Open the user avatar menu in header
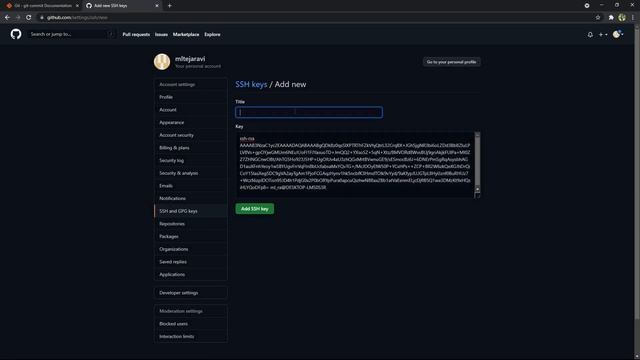The image size is (640, 360). 618,34
